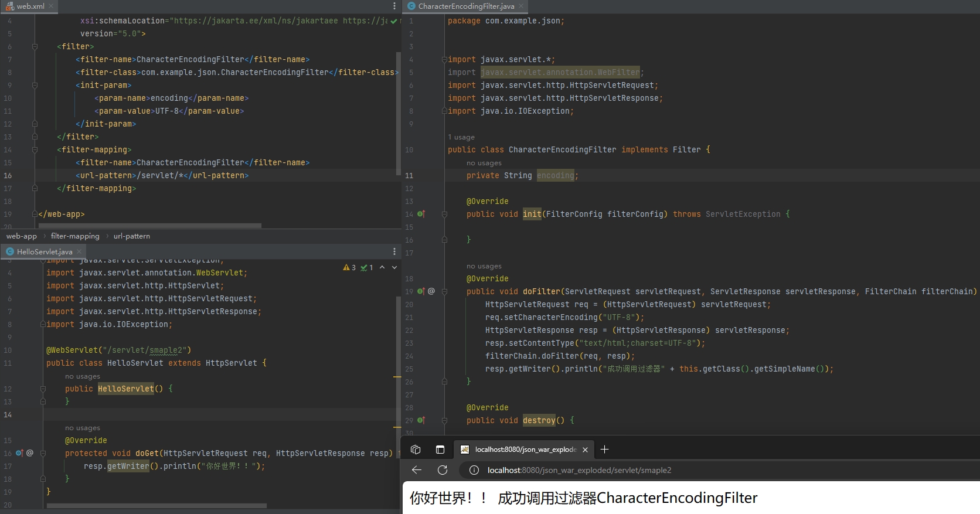Image resolution: width=980 pixels, height=514 pixels.
Task: View site information icon in address bar
Action: coord(474,470)
